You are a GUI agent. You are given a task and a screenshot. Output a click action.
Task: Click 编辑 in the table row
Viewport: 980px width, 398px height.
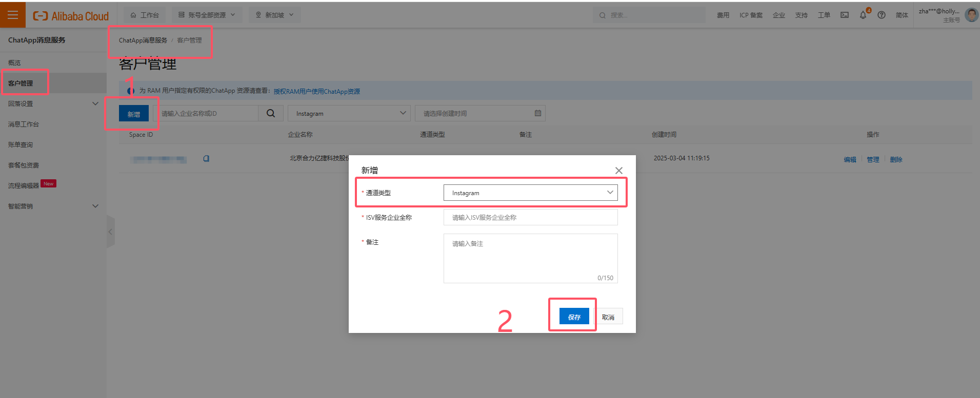[x=850, y=159]
